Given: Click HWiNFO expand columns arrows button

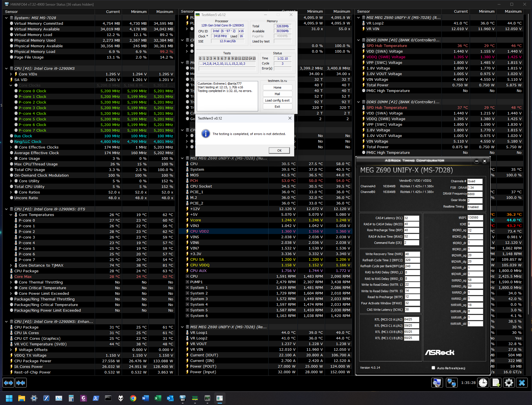Looking at the screenshot, I should click(8, 383).
